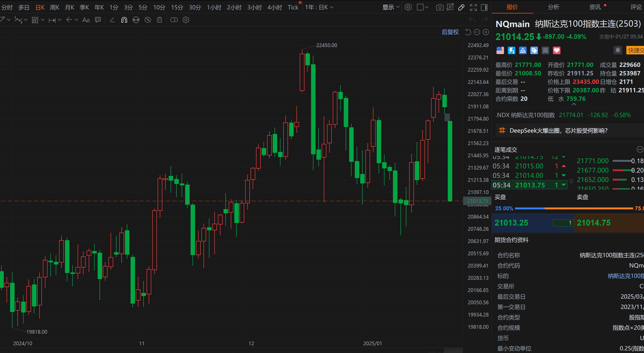Open the 显示 display dropdown
This screenshot has height=353, width=644.
pos(391,7)
